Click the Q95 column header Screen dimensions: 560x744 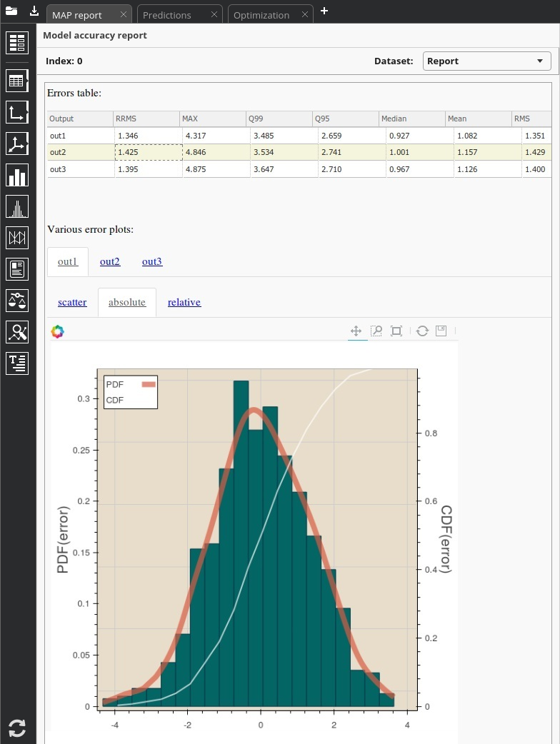point(346,119)
